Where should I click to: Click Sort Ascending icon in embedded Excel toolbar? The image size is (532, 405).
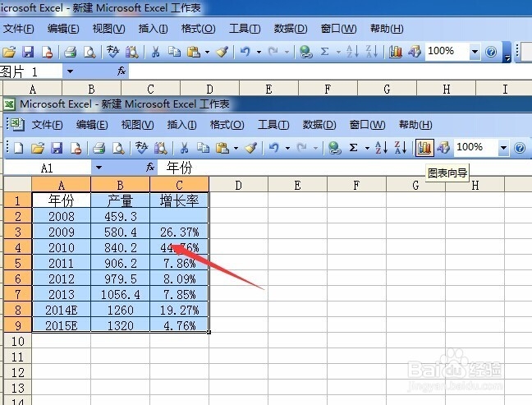tap(382, 148)
